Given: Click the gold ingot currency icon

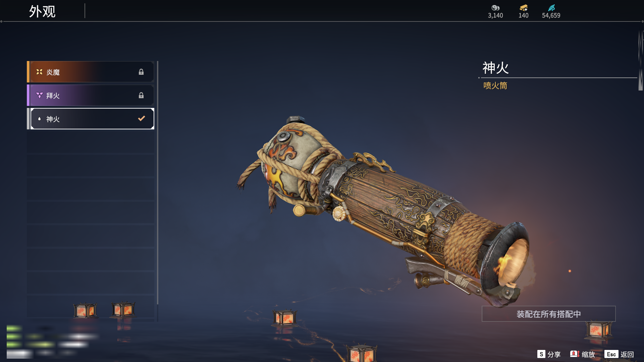Looking at the screenshot, I should click(523, 8).
